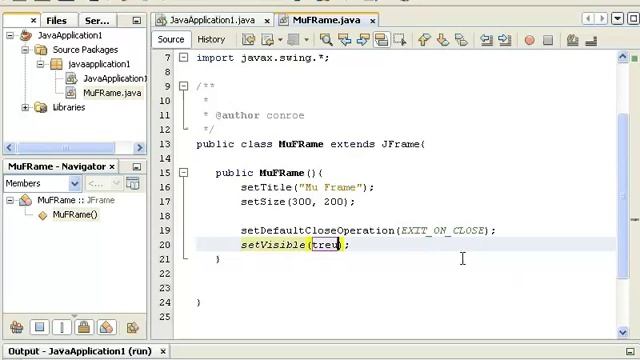Collapse the constructor fold at line 15

tap(184, 173)
